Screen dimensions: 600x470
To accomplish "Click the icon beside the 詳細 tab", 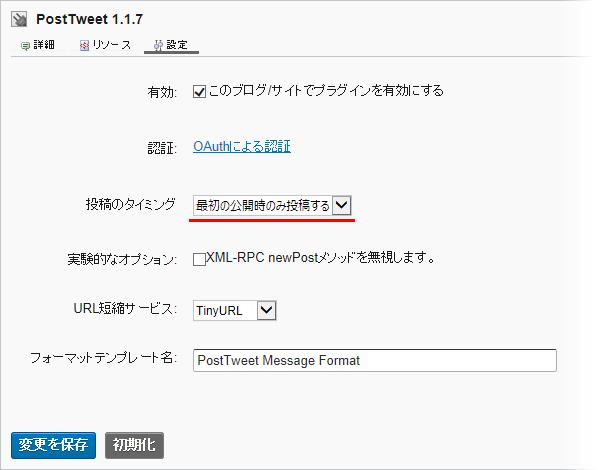I will 25,46.
